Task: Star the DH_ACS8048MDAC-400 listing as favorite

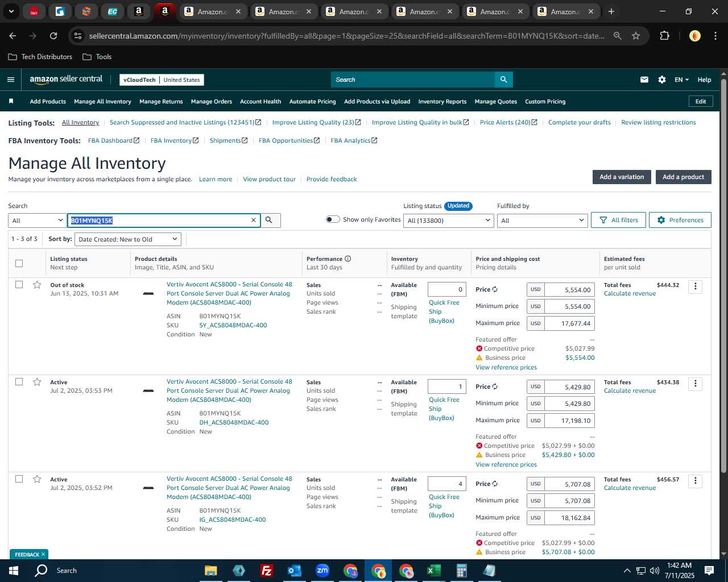Action: click(37, 382)
